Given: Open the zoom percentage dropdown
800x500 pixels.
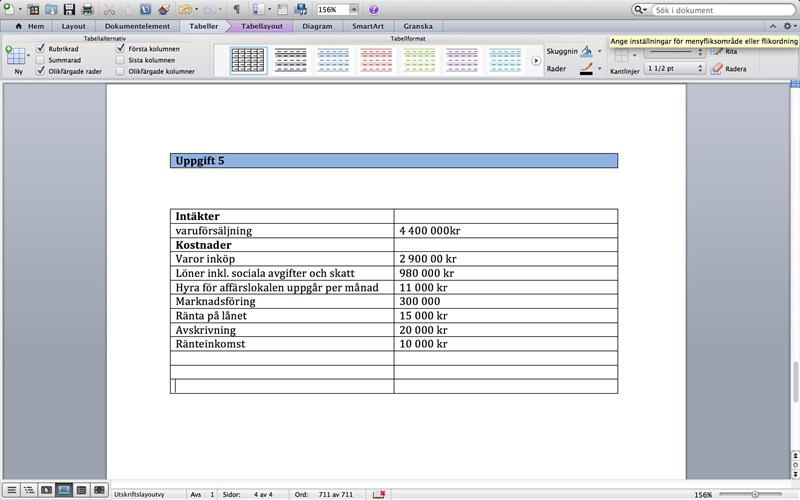Looking at the screenshot, I should 354,9.
